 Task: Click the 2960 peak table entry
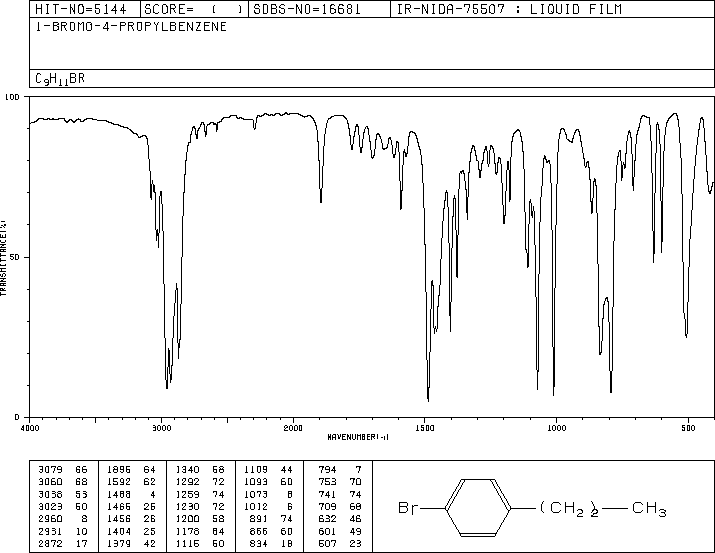[x=50, y=519]
